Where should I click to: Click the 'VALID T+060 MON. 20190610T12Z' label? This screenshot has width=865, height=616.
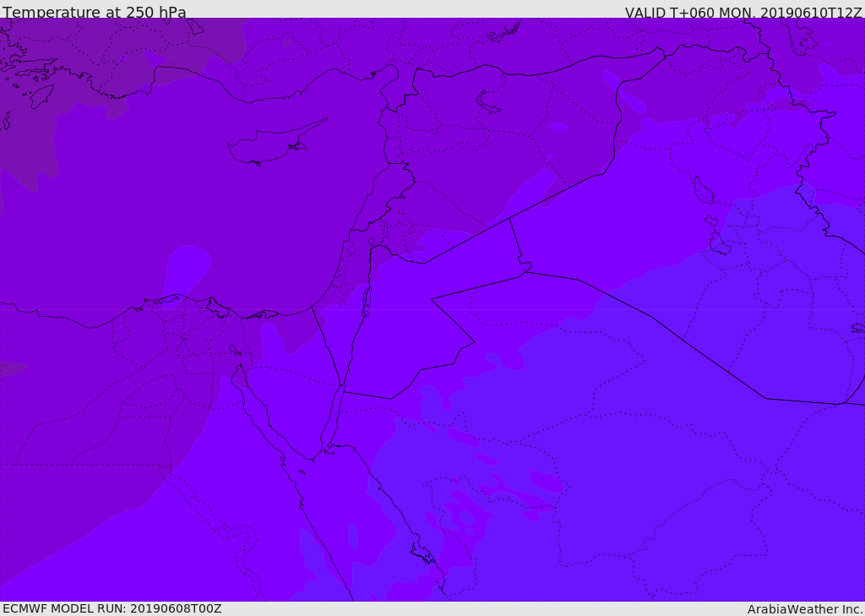coord(743,12)
